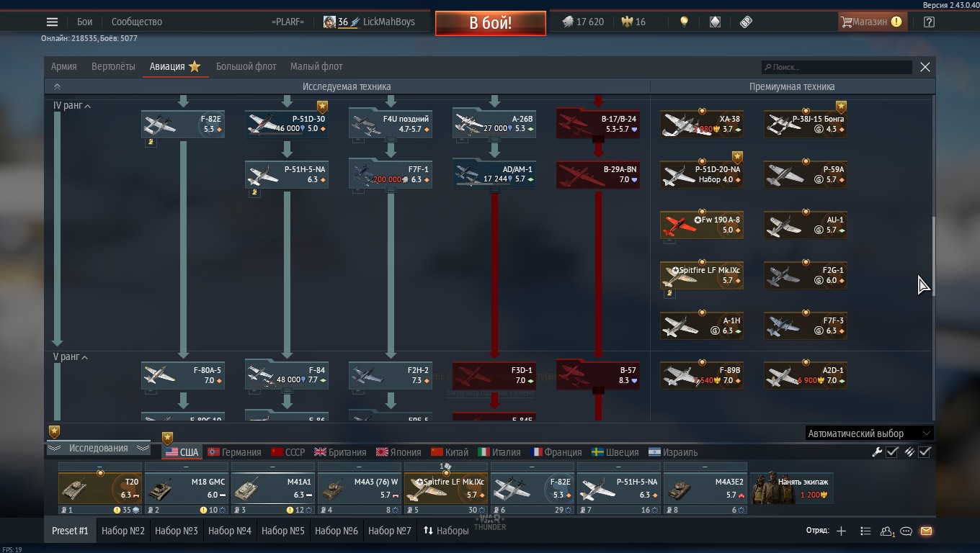
Task: Click the wrench settings icon above crew slots
Action: [877, 452]
